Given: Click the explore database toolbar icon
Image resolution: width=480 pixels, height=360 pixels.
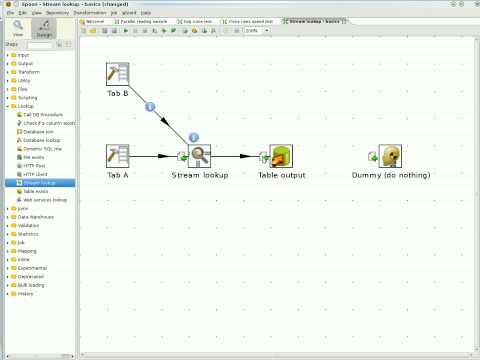Looking at the screenshot, I should coord(214,31).
